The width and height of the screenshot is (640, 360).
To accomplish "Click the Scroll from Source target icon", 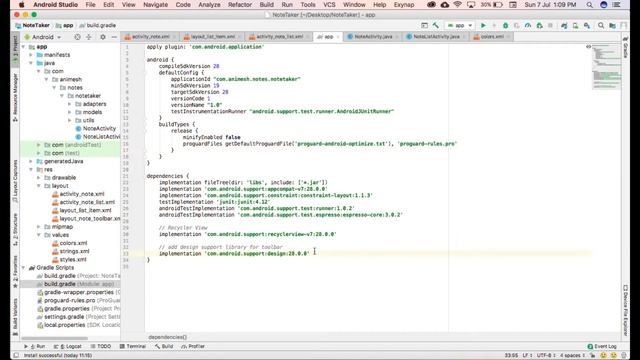I will pyautogui.click(x=77, y=37).
